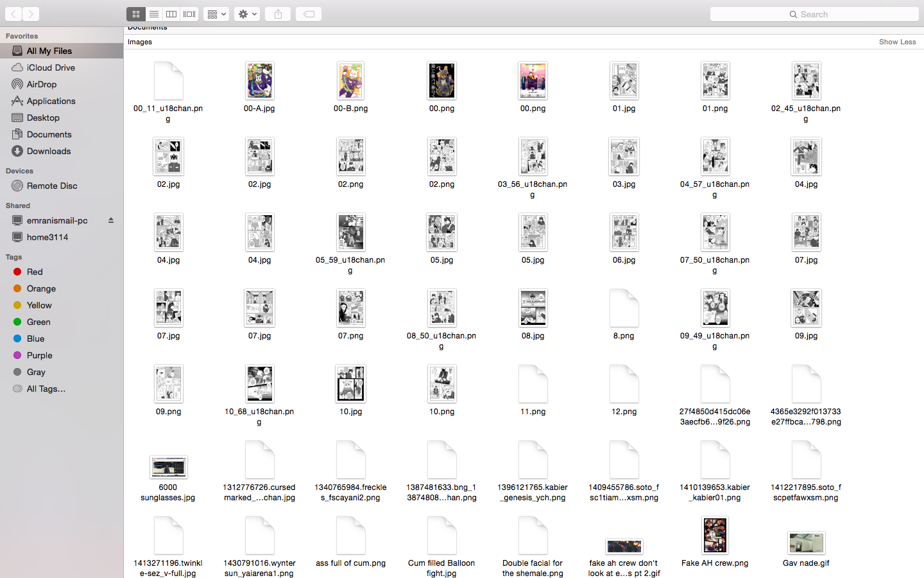Viewport: 924px width, 578px height.
Task: Select the 00-B.png file thumbnail
Action: coord(350,80)
